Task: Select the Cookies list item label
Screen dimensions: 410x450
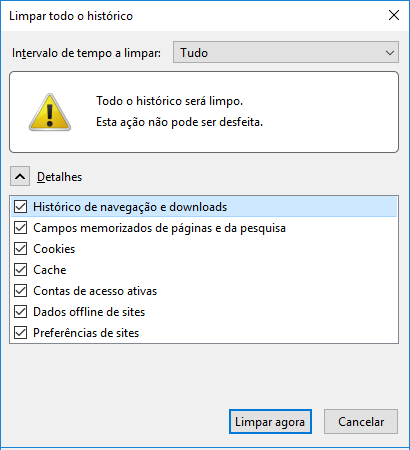Action: (54, 249)
